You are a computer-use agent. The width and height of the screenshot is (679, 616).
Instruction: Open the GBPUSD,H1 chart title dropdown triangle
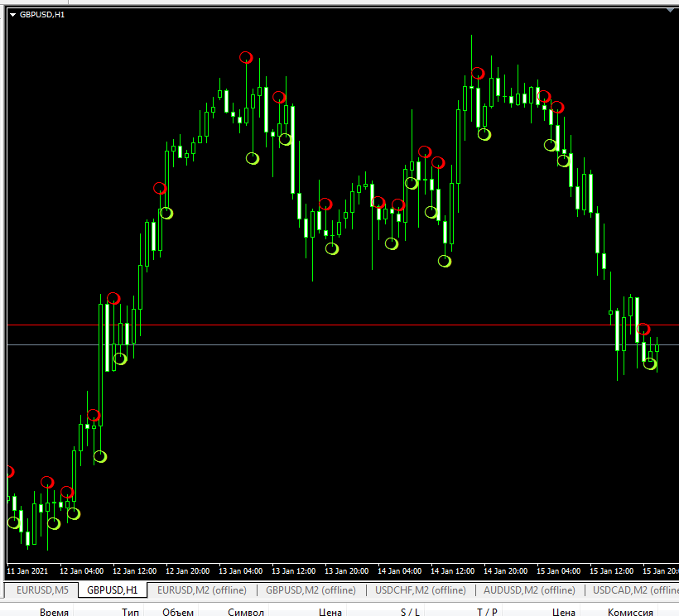coord(12,15)
